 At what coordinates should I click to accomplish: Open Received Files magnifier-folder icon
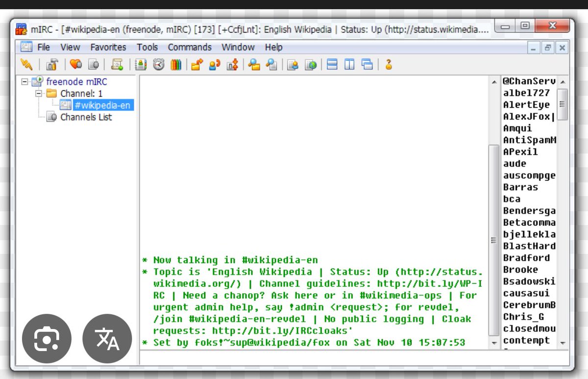[254, 65]
